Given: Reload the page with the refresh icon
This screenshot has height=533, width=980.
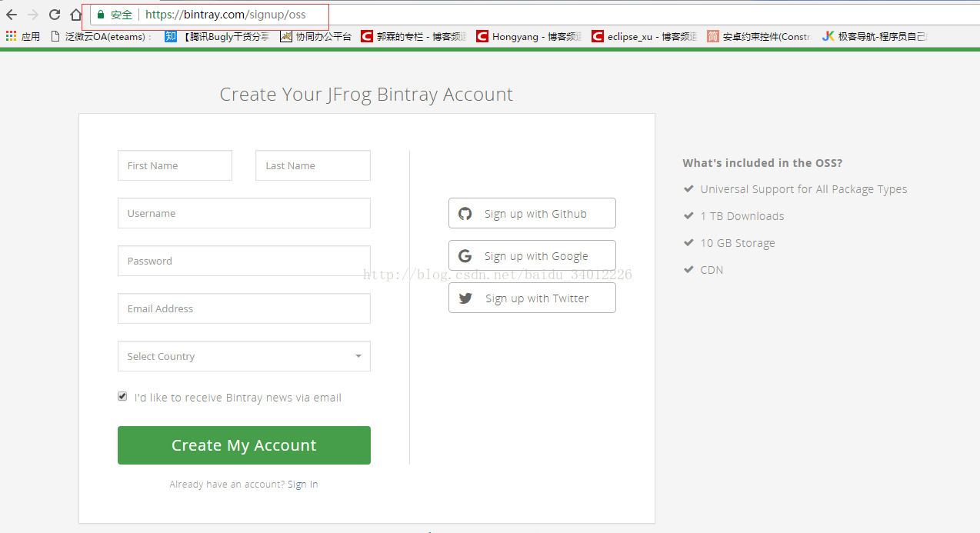Looking at the screenshot, I should pyautogui.click(x=55, y=15).
